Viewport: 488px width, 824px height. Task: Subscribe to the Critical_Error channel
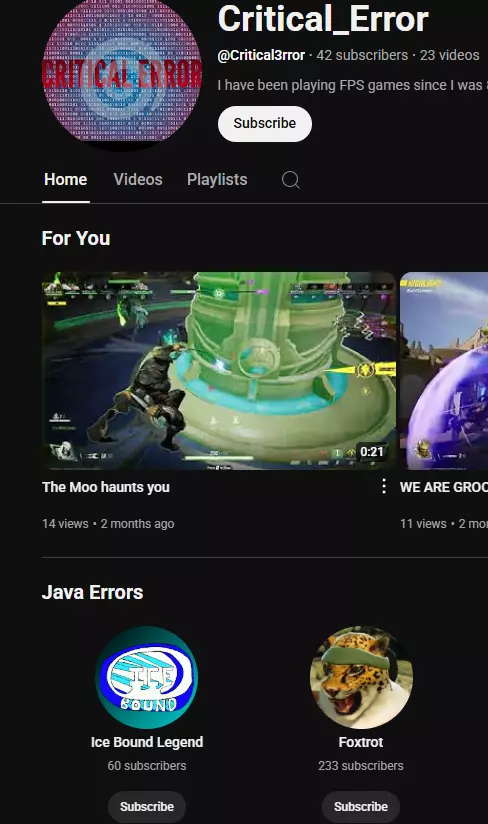265,123
